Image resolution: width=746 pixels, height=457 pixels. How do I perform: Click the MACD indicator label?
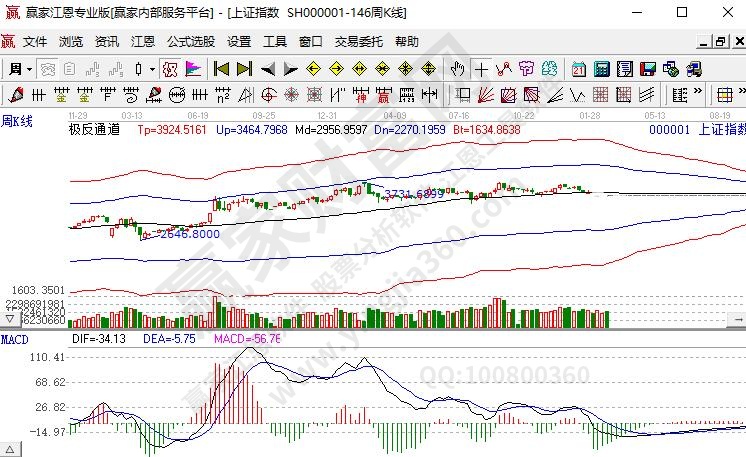[x=14, y=340]
